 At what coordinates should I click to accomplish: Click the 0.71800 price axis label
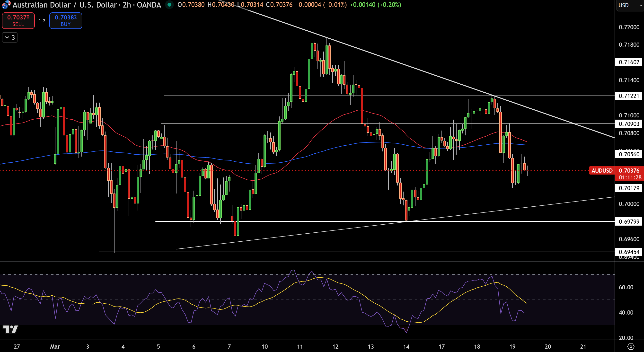629,44
